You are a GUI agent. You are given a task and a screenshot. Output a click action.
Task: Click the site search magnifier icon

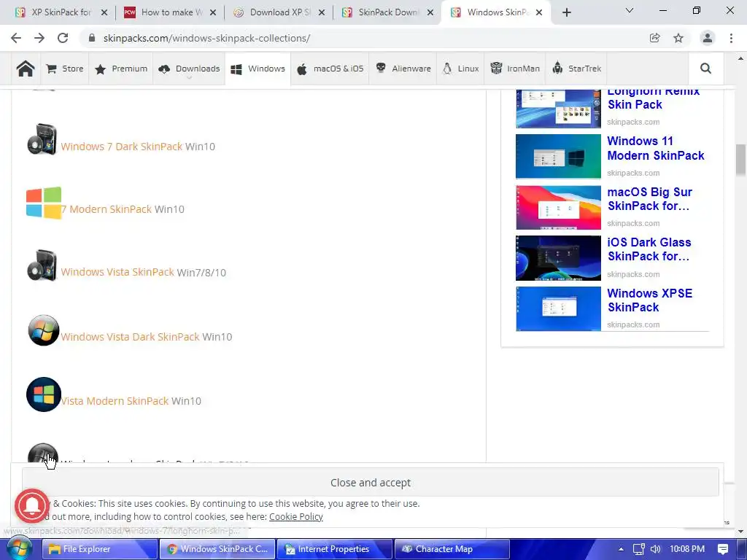point(705,69)
